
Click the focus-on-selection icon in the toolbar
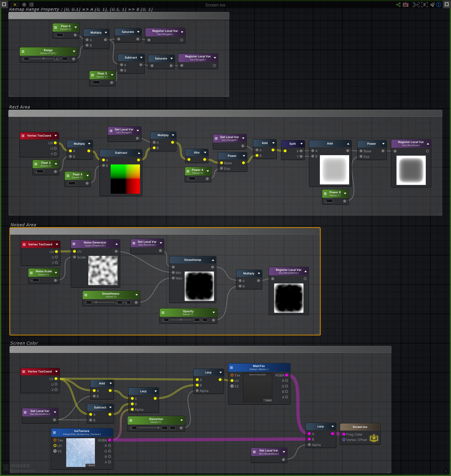(416, 5)
